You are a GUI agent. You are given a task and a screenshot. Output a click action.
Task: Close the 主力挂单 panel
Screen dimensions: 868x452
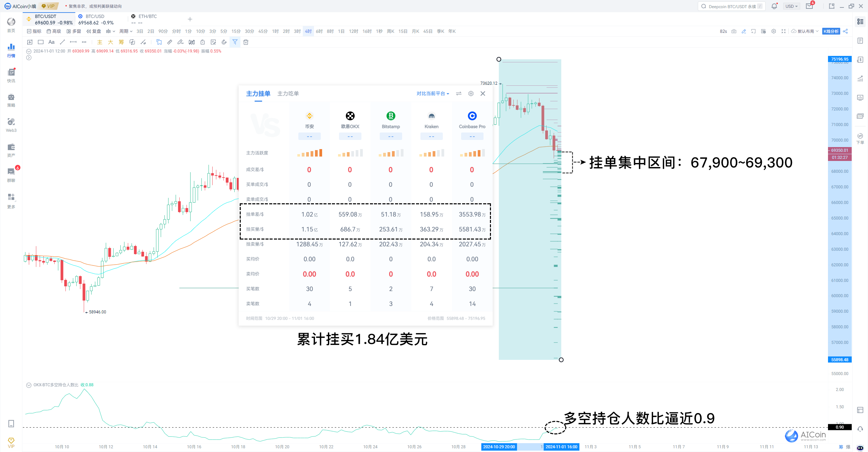[483, 94]
